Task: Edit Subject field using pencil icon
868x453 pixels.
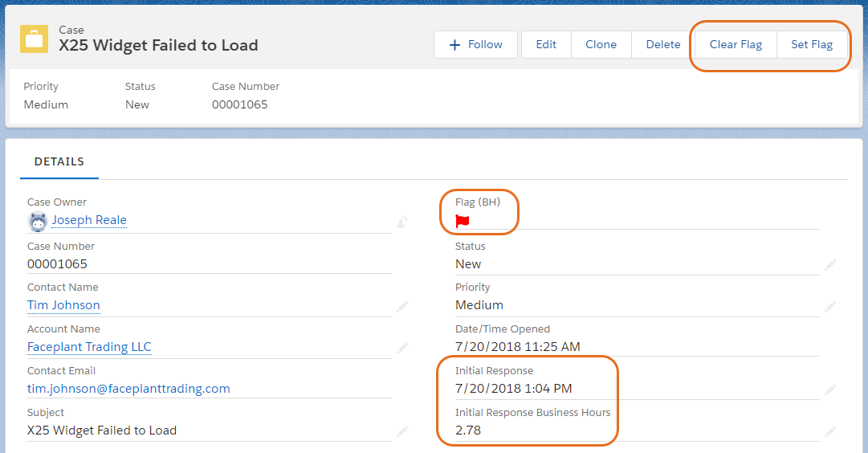Action: pyautogui.click(x=402, y=431)
